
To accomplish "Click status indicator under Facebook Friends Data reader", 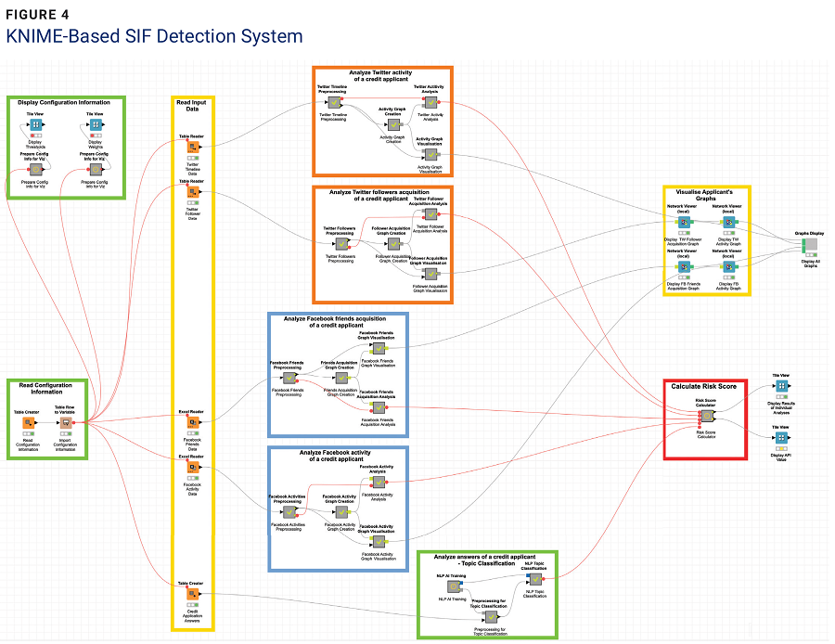I will [193, 433].
